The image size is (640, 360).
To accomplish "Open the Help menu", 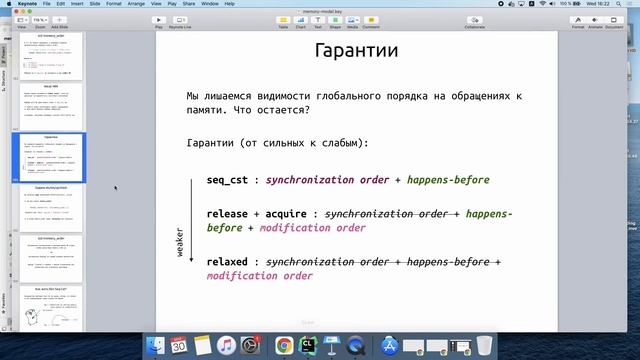I will [229, 4].
